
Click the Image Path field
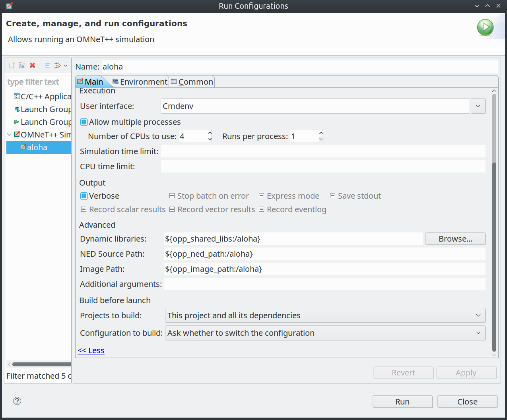[325, 269]
